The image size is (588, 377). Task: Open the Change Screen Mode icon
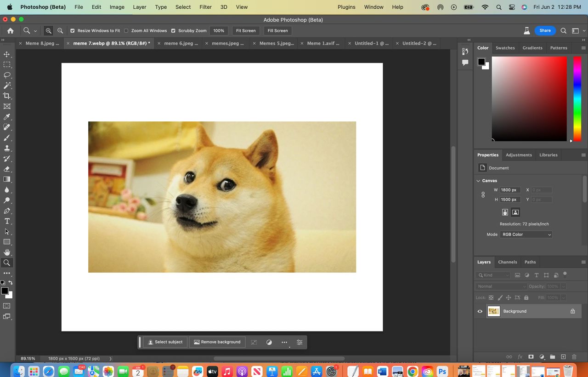click(x=7, y=316)
